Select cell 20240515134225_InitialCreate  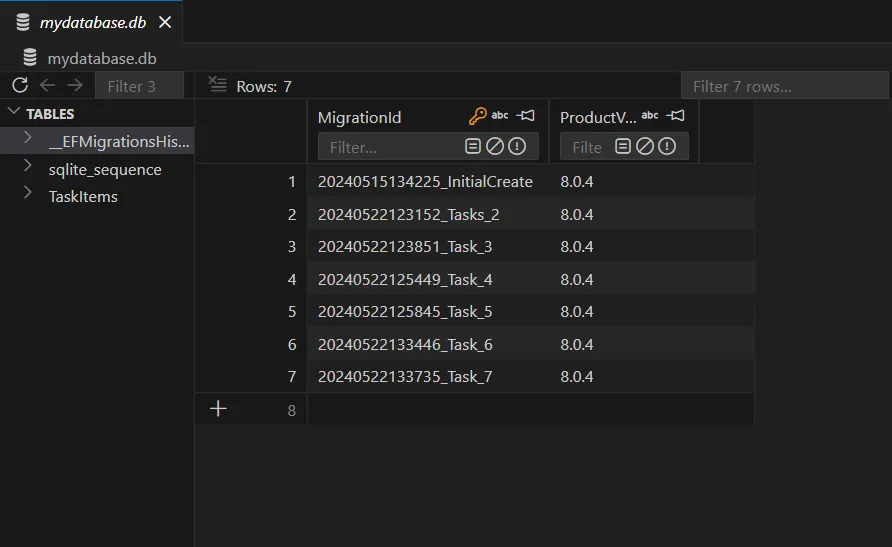point(428,181)
